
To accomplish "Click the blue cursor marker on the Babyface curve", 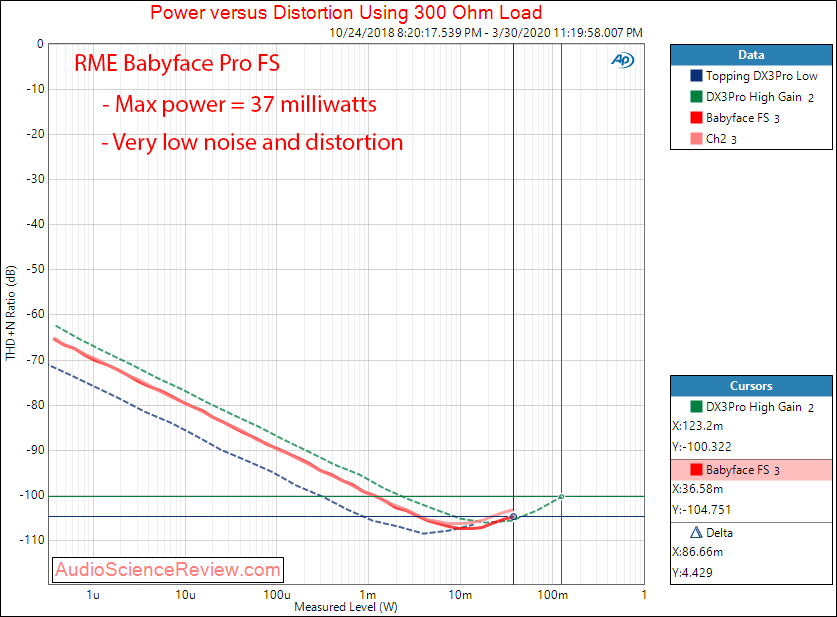I will (514, 517).
